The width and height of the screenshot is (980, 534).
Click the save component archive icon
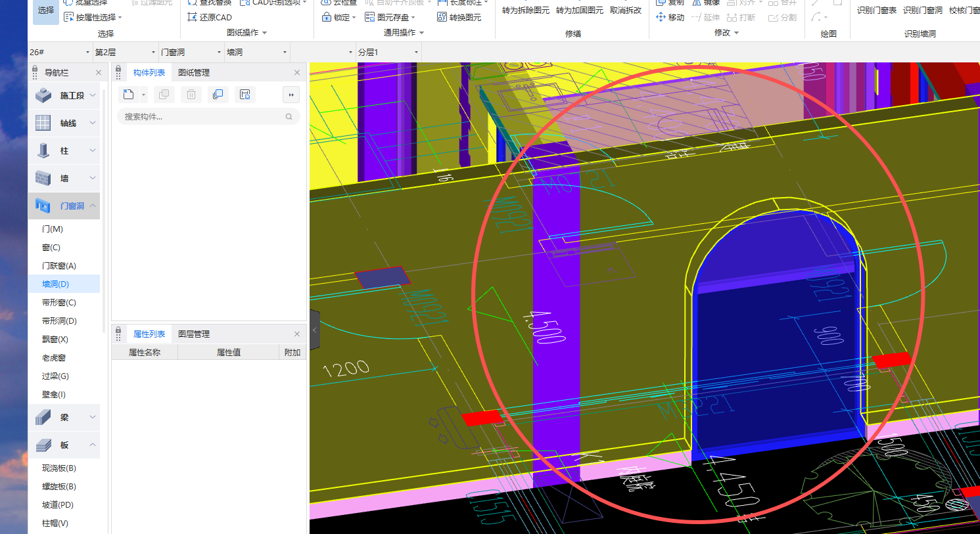[x=245, y=95]
